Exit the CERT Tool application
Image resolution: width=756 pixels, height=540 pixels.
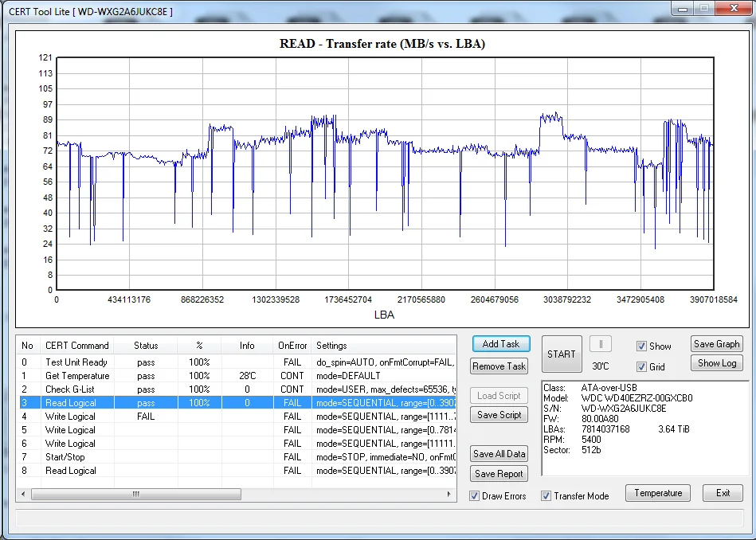(x=723, y=493)
